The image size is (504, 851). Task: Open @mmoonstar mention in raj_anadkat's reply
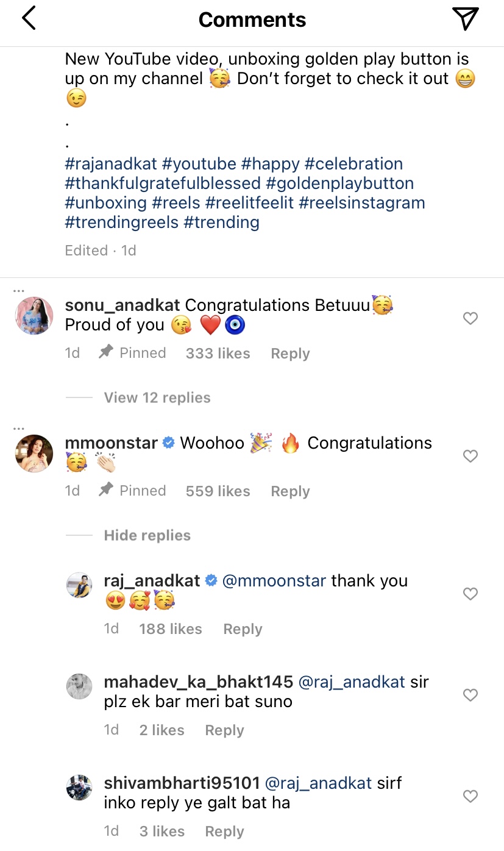click(x=274, y=581)
